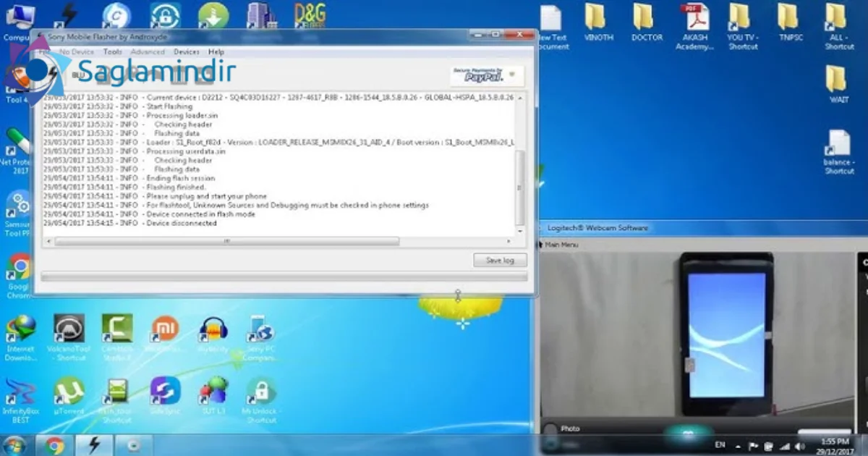
Task: Select the "Flashing finished." log line
Action: 176,187
